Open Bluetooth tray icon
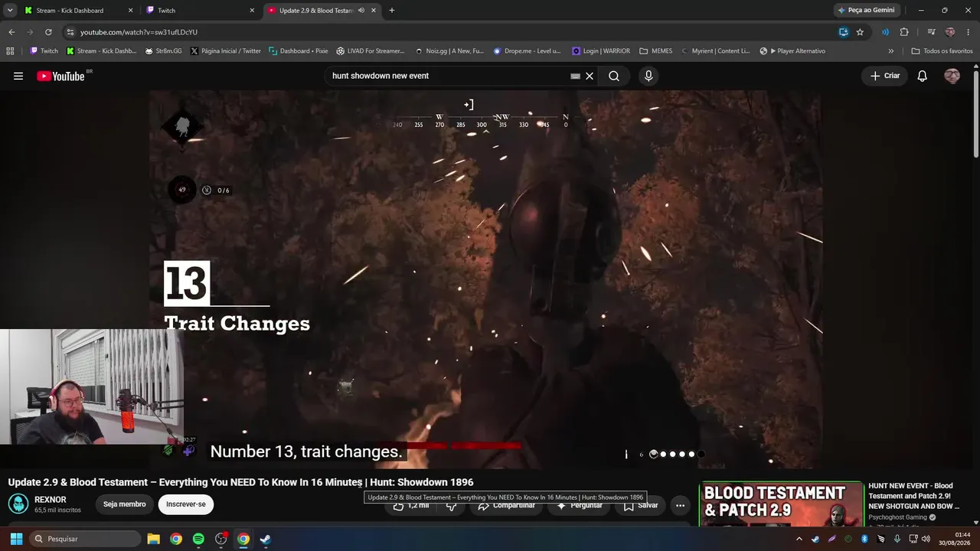This screenshot has width=980, height=551. click(x=864, y=539)
